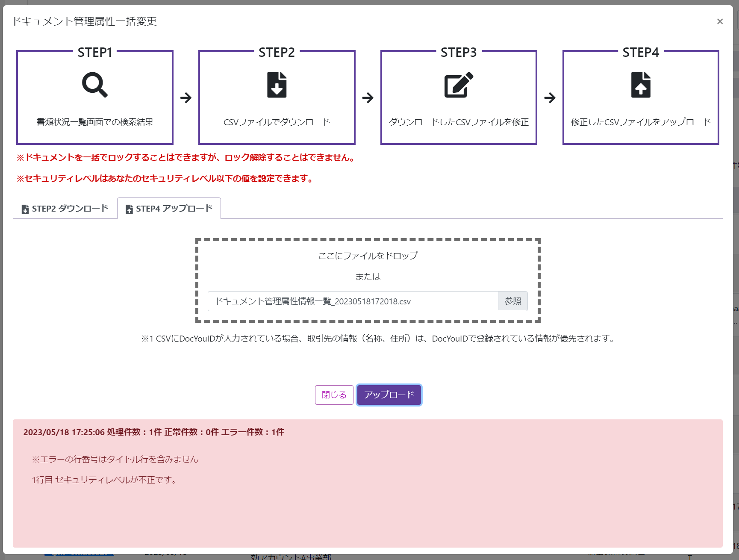
Task: Click the arrow between STEP1 and STEP2
Action: pyautogui.click(x=186, y=98)
